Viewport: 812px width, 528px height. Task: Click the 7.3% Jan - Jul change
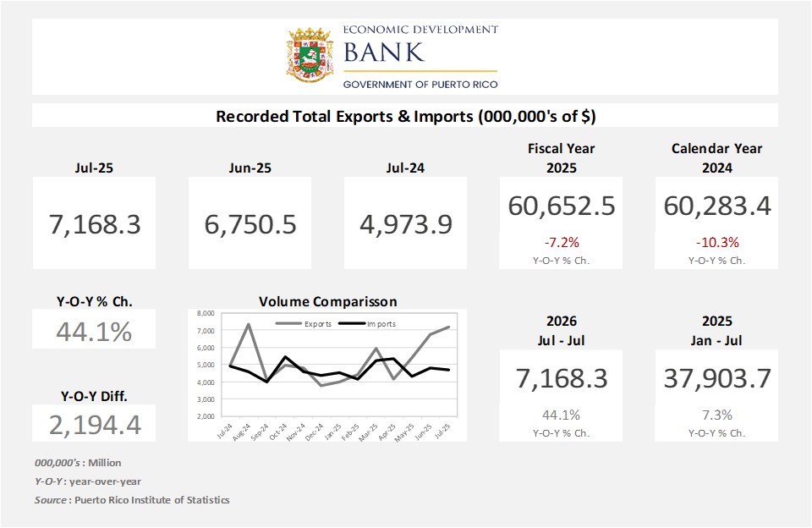716,415
